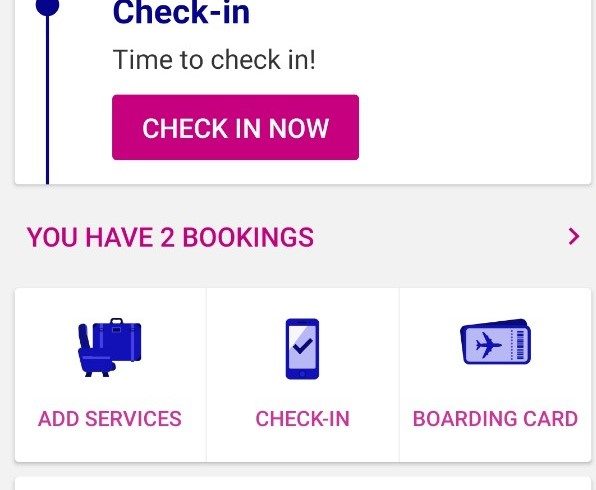
Task: Click the vertical timeline line under Check-in
Action: click(x=48, y=100)
